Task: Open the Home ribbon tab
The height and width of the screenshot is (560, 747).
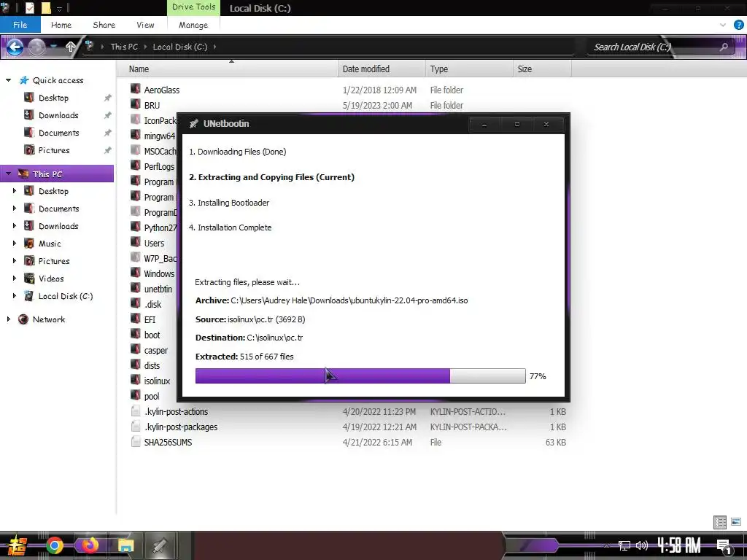Action: pyautogui.click(x=61, y=25)
